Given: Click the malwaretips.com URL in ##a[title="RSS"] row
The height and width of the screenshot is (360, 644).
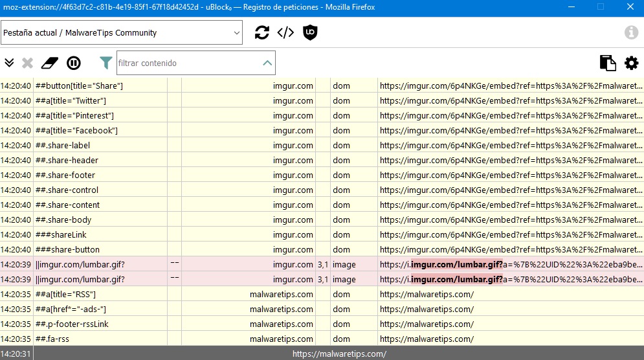Looking at the screenshot, I should pyautogui.click(x=427, y=294).
